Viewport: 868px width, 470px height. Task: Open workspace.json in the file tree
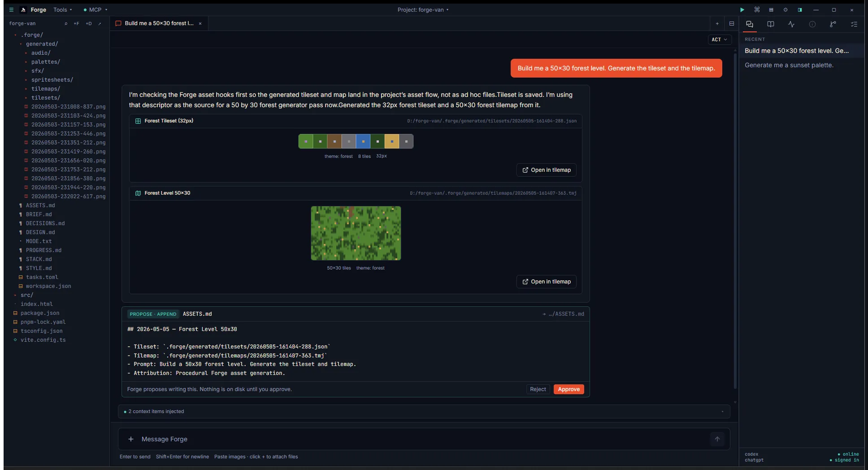pyautogui.click(x=48, y=286)
